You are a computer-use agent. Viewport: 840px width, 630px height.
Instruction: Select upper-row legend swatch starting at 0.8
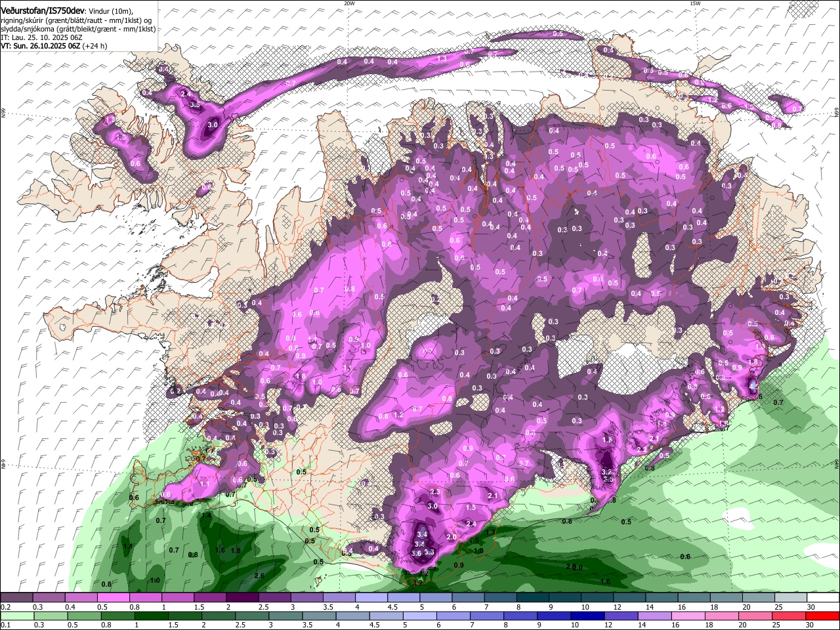(145, 598)
